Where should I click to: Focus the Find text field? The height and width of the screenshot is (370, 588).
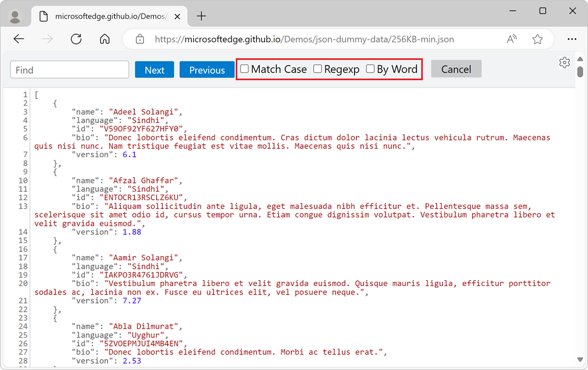[x=69, y=70]
